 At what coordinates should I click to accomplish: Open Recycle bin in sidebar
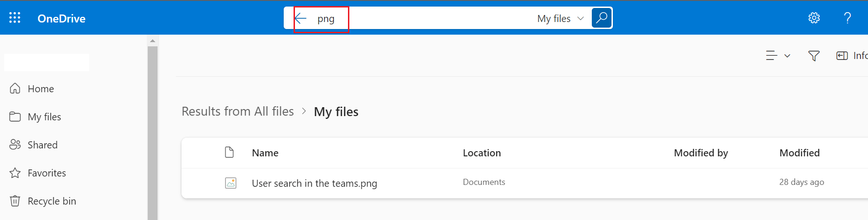coord(52,201)
